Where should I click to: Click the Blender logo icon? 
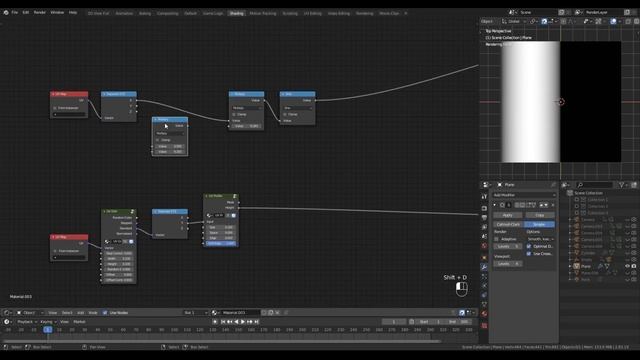(6, 13)
